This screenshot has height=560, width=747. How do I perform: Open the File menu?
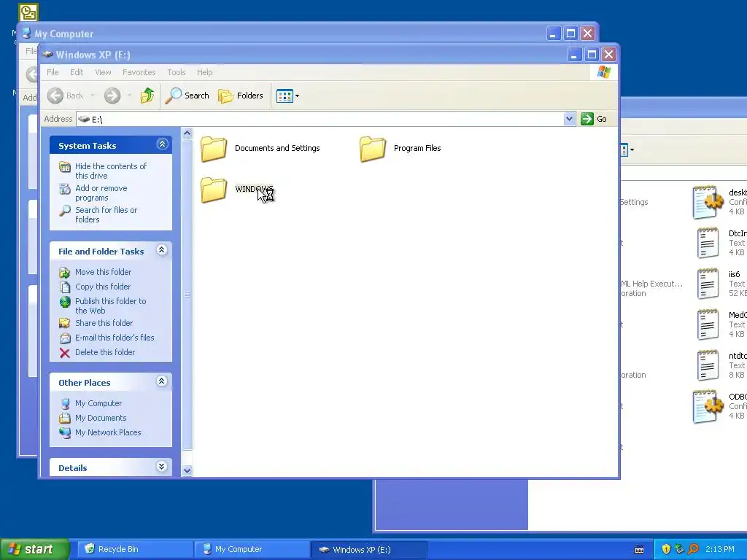pos(53,72)
